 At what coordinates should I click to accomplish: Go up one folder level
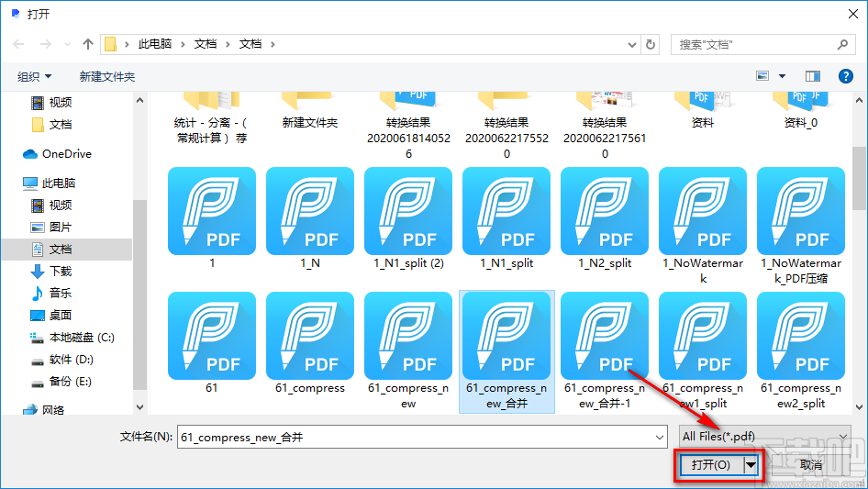click(87, 44)
